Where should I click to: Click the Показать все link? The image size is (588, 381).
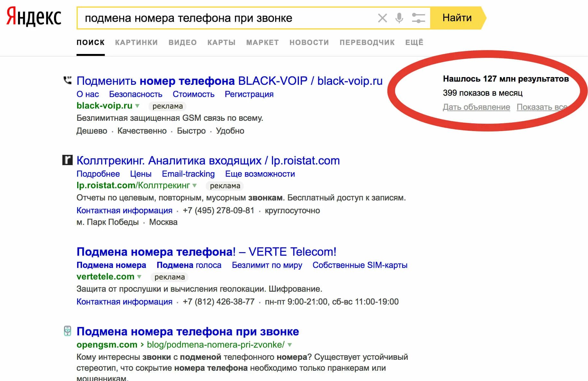coord(542,107)
